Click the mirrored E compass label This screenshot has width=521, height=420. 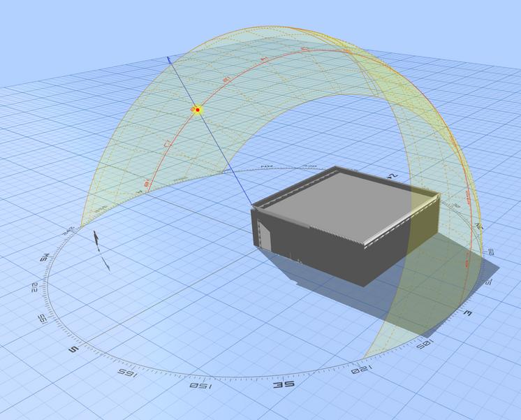467,312
